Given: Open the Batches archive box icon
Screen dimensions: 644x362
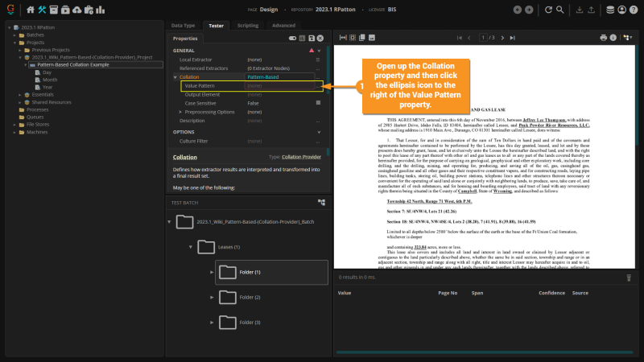Looking at the screenshot, I should [54, 10].
